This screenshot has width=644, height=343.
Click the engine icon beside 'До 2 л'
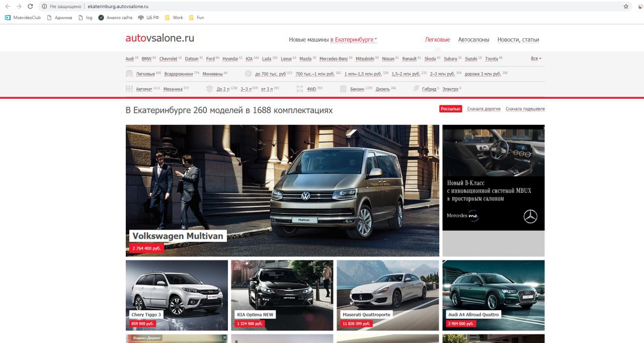210,89
